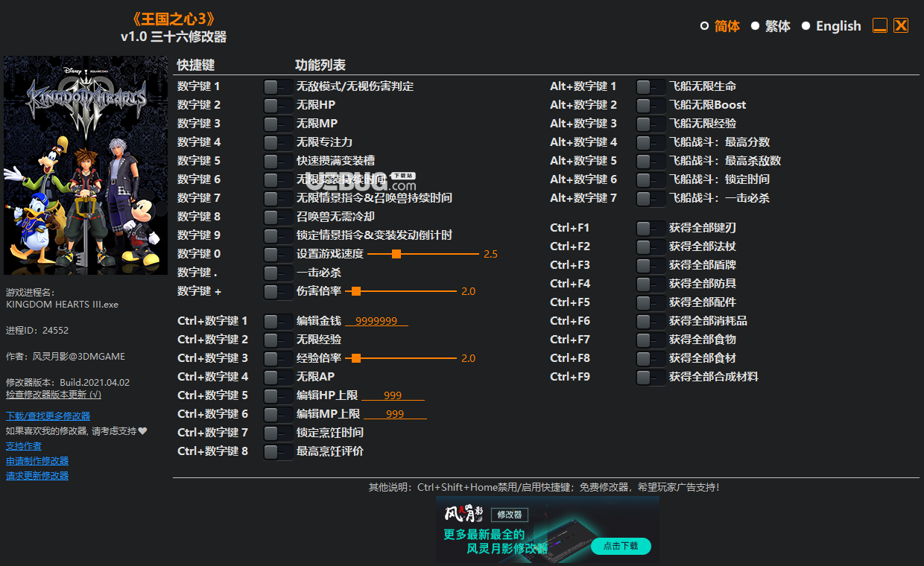The width and height of the screenshot is (924, 566).
Task: Open 下载/查找更多修改器 link
Action: pyautogui.click(x=48, y=416)
